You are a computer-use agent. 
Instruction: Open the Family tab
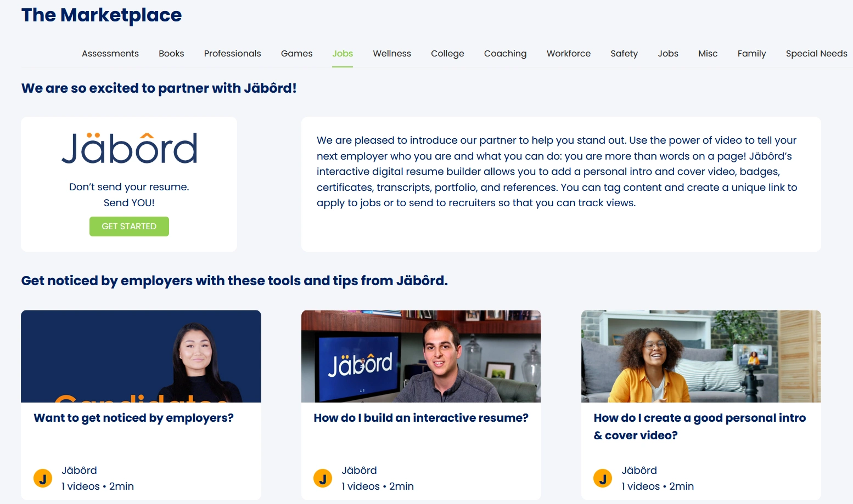pos(752,54)
